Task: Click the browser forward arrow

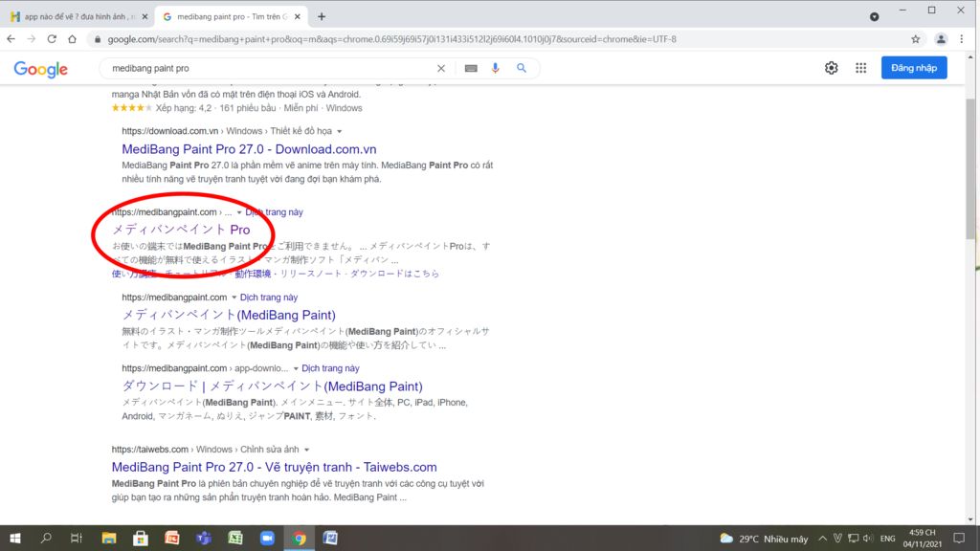Action: click(x=32, y=38)
